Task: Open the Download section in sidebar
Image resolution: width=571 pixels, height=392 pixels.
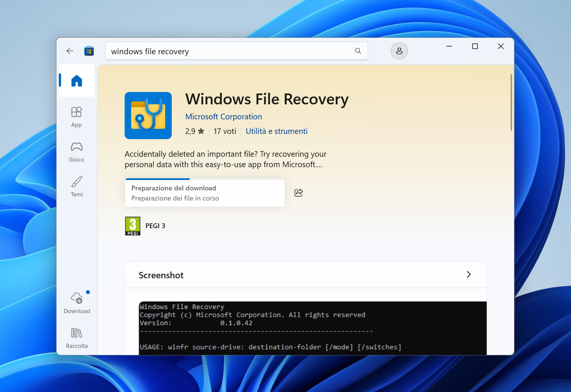Action: pos(77,303)
